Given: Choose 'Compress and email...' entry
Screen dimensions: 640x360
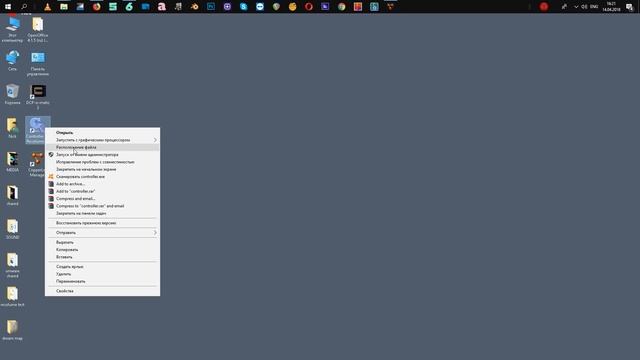Looking at the screenshot, I should 102,199.
